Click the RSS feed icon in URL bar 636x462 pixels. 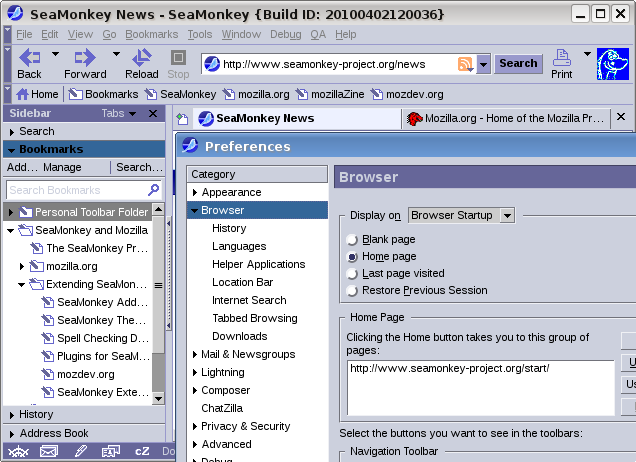(465, 64)
